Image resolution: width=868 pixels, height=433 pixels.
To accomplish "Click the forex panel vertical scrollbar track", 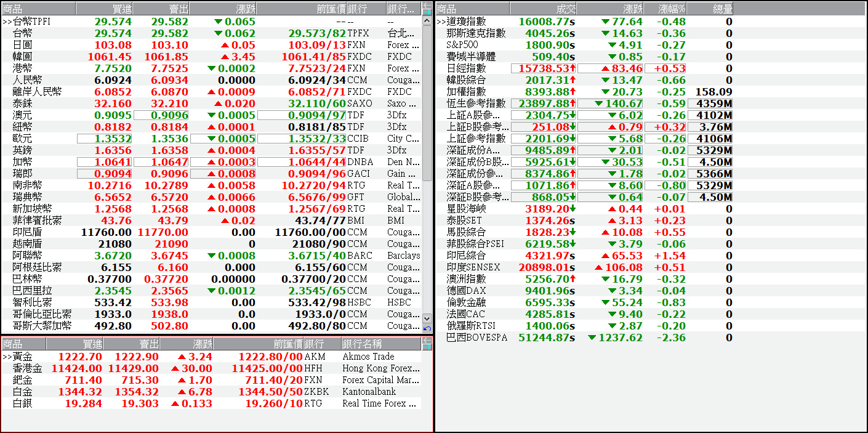I will click(x=427, y=169).
